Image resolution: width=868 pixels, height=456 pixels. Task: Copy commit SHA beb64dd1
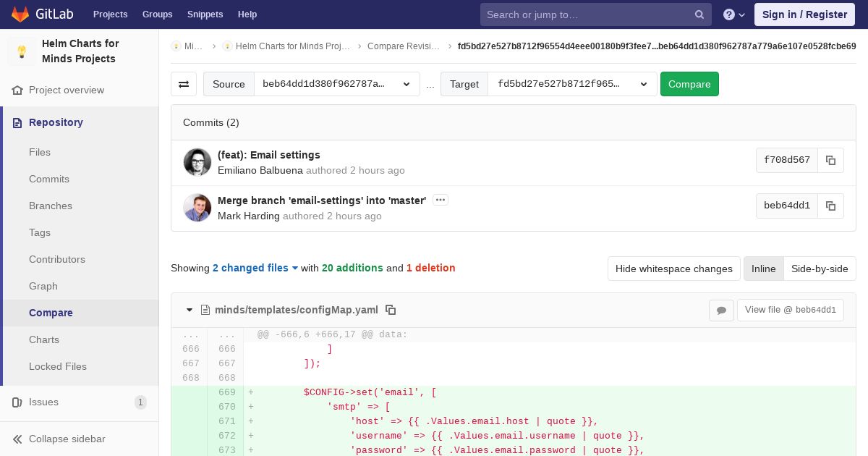830,206
